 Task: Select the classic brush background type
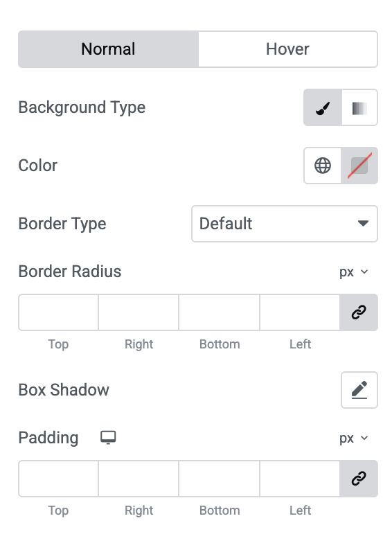coord(323,107)
